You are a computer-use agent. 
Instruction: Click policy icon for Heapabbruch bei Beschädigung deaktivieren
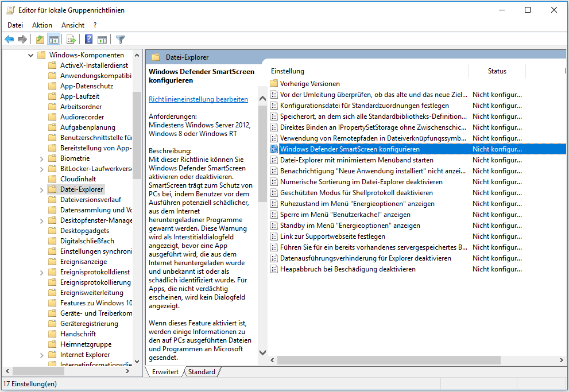click(x=274, y=269)
